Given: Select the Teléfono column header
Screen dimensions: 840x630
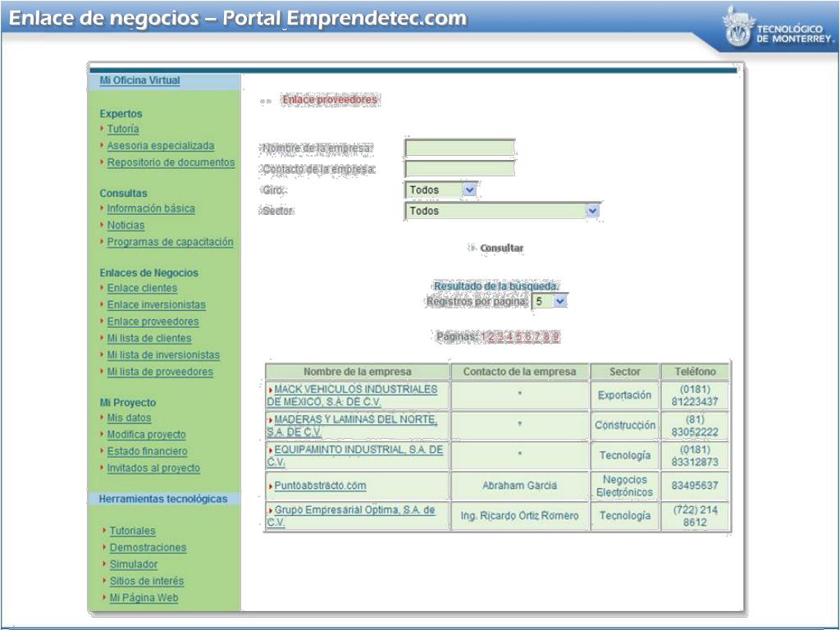Looking at the screenshot, I should [x=695, y=372].
